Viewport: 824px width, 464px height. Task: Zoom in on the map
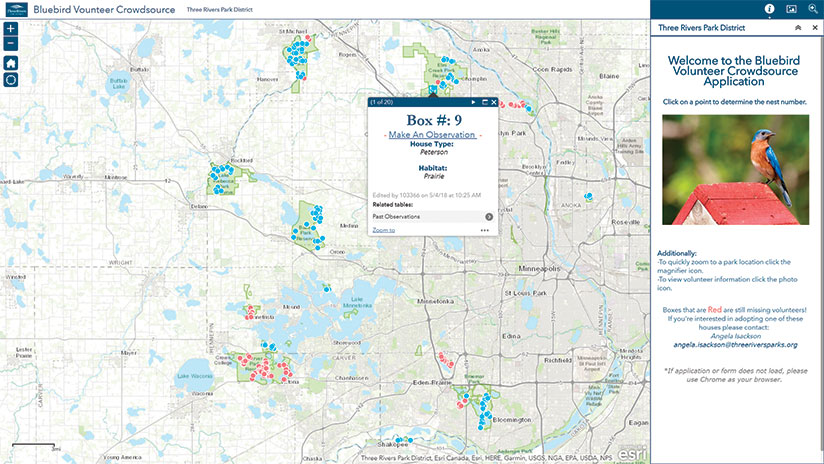11,28
